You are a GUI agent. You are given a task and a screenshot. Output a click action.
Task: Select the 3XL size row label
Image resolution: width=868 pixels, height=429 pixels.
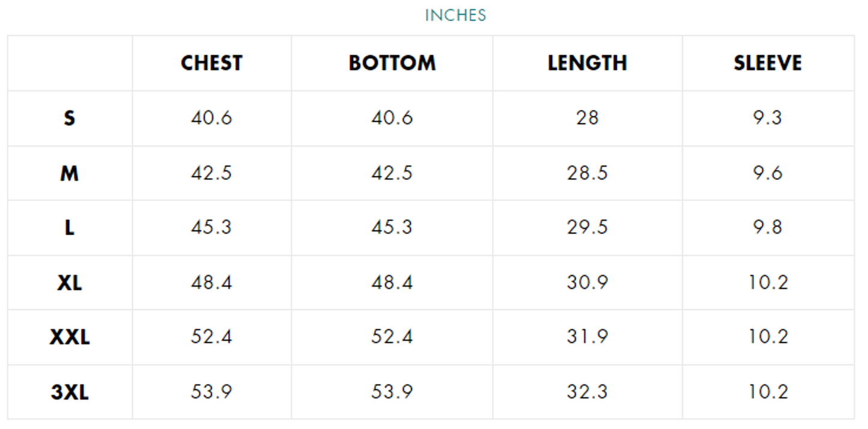[70, 392]
